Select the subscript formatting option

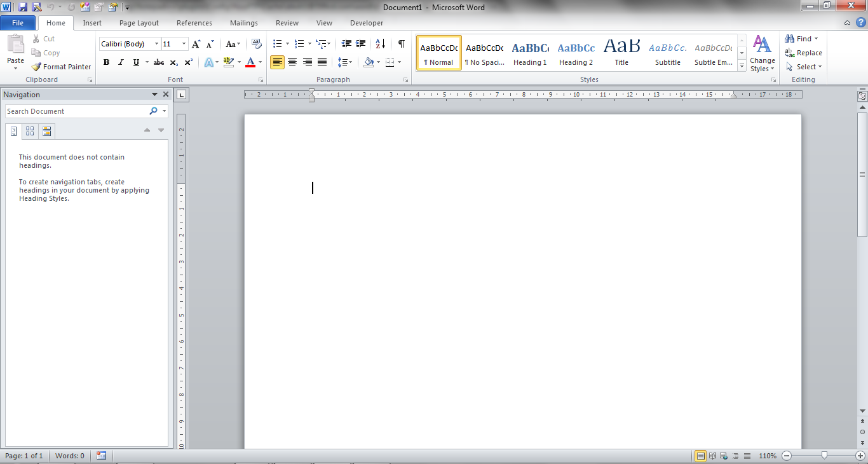click(173, 62)
